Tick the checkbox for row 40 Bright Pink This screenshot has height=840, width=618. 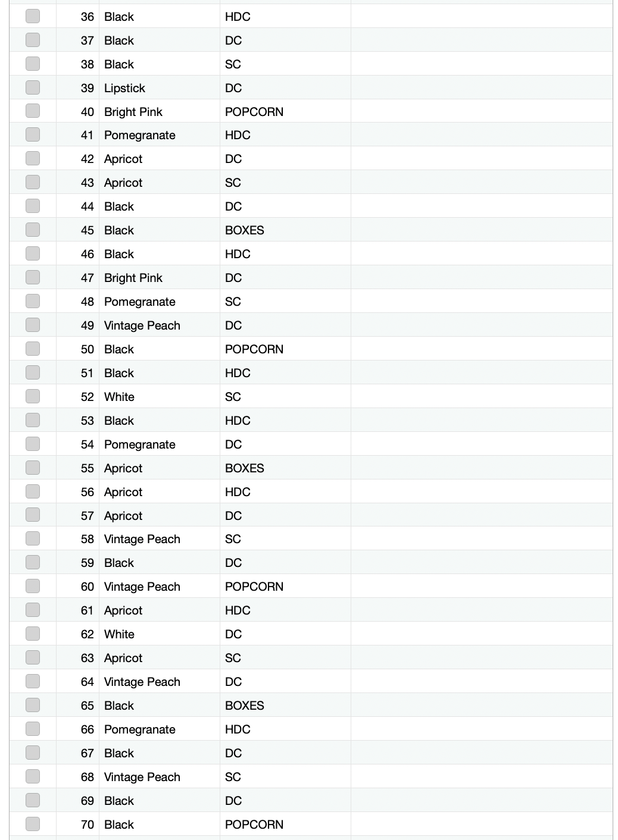pyautogui.click(x=33, y=111)
